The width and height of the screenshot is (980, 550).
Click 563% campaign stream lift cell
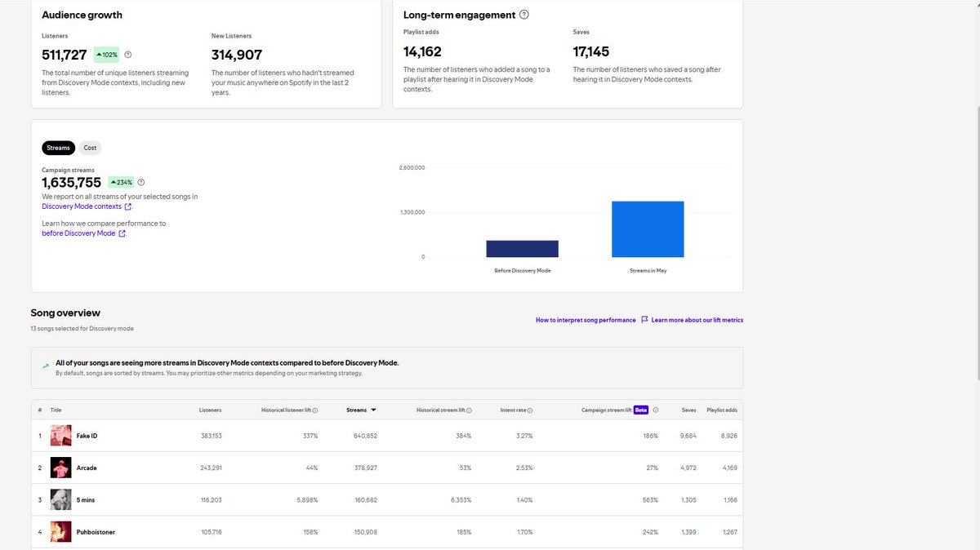tap(650, 499)
